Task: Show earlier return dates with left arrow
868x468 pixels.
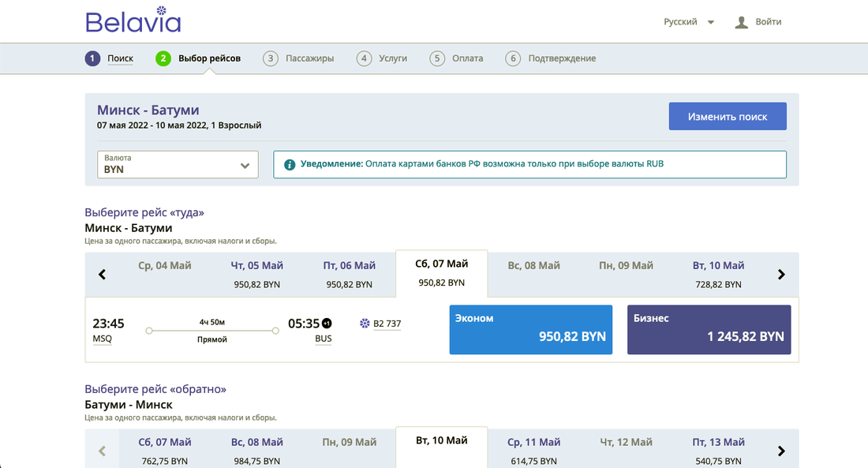Action: [x=102, y=451]
